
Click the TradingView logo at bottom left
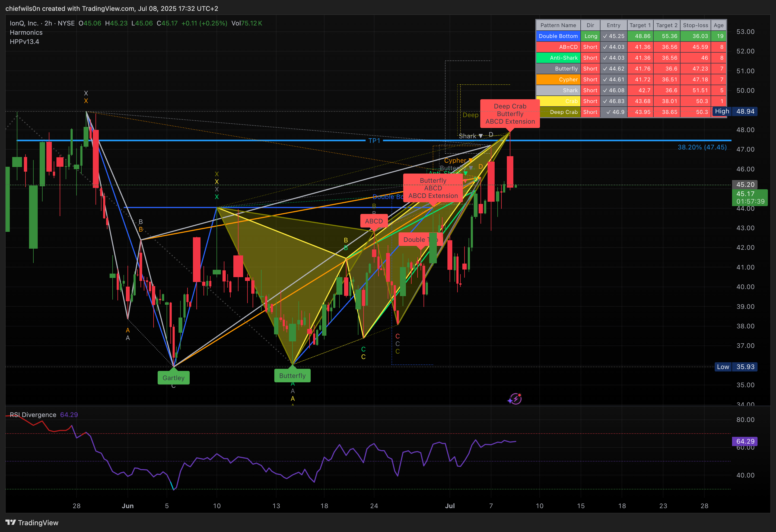[32, 523]
